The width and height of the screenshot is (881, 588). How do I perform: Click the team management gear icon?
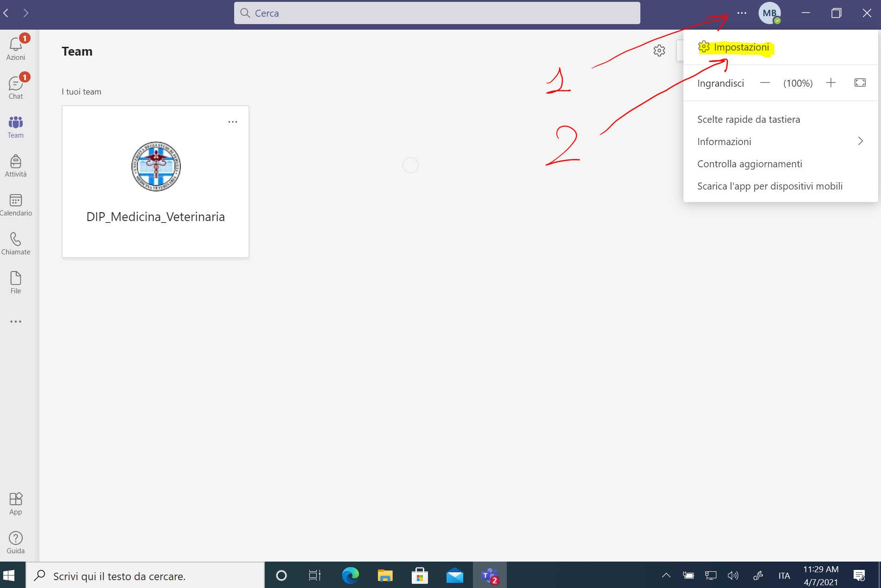[x=659, y=51]
